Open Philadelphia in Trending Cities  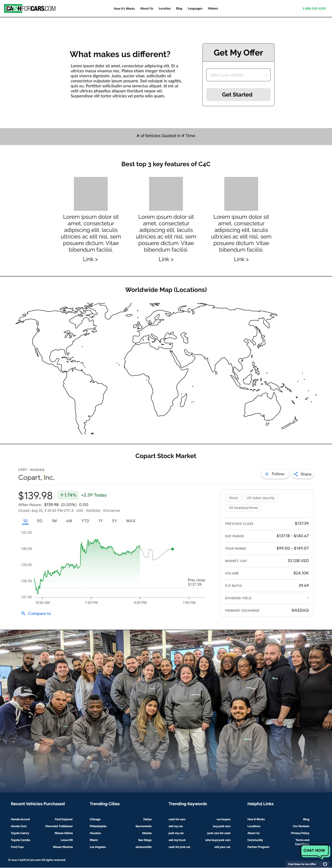[x=98, y=826]
